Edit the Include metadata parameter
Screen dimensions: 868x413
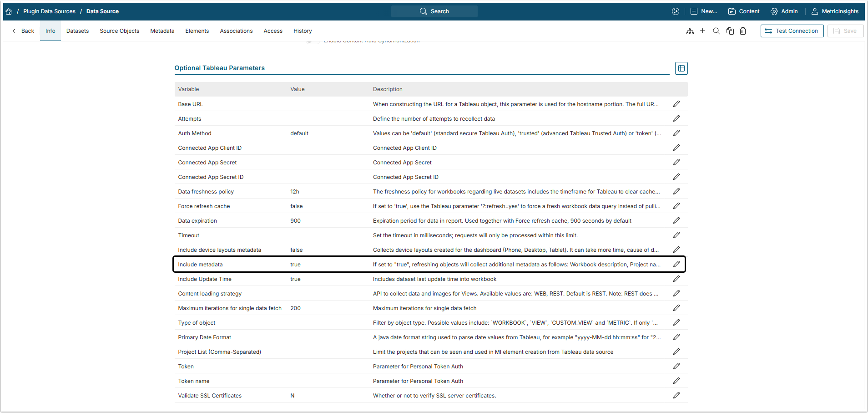tap(676, 264)
